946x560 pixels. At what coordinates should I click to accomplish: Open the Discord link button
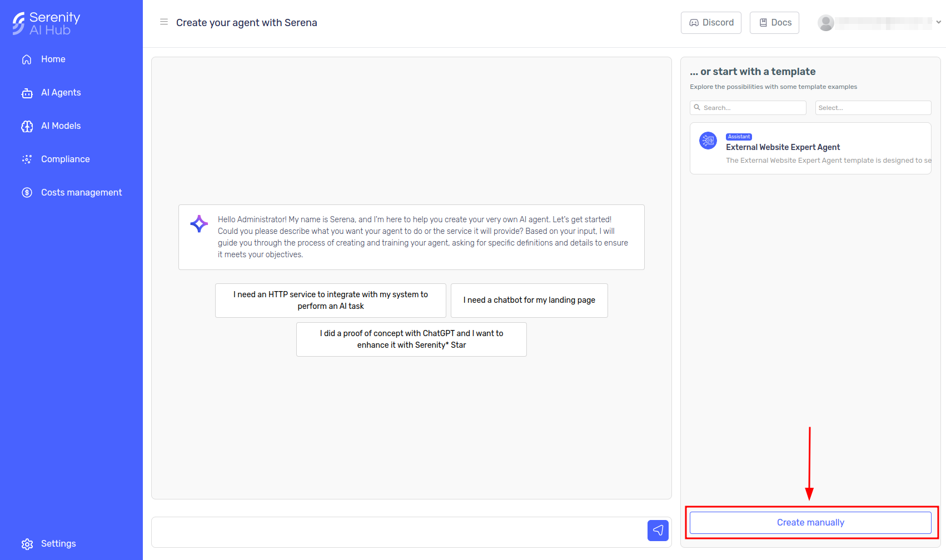[711, 23]
